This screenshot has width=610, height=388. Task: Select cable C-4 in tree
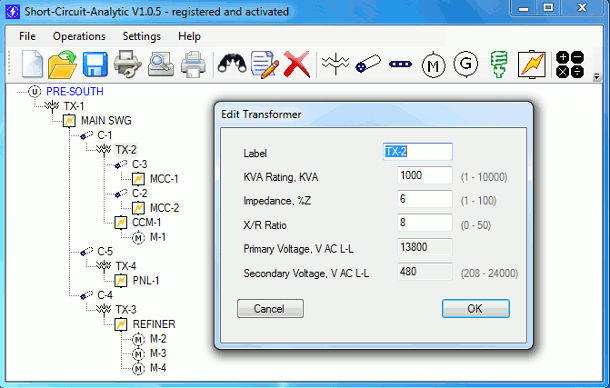tap(105, 295)
